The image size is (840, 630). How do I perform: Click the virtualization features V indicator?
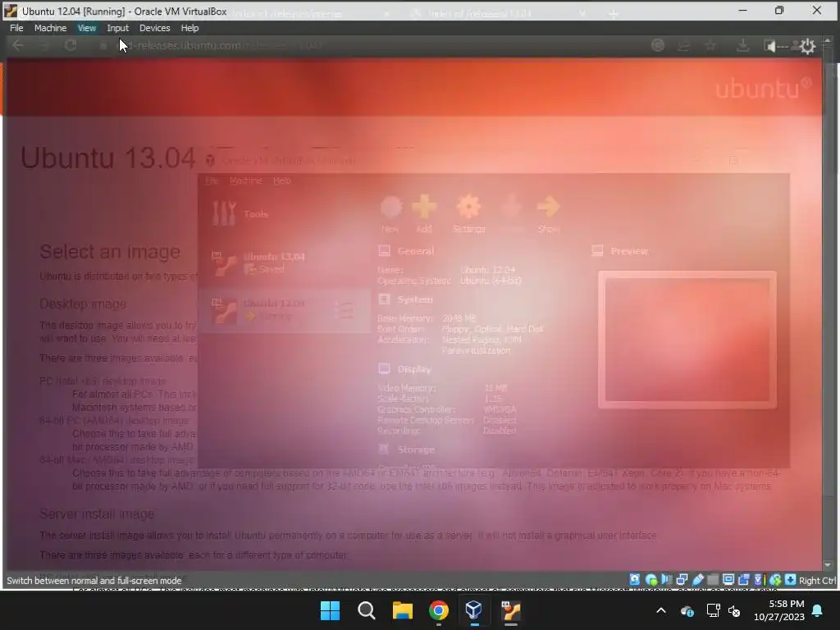coord(759,580)
